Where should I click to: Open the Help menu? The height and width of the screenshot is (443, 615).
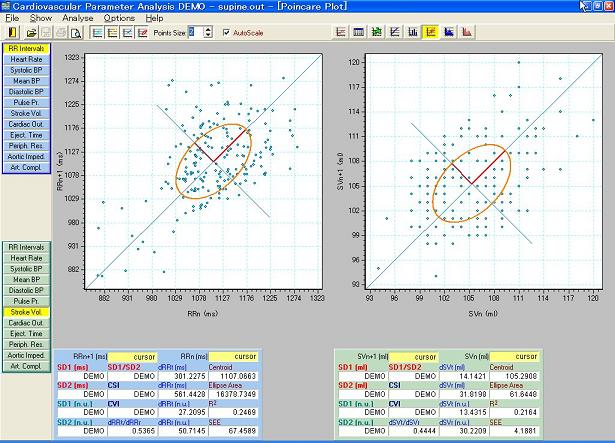154,18
